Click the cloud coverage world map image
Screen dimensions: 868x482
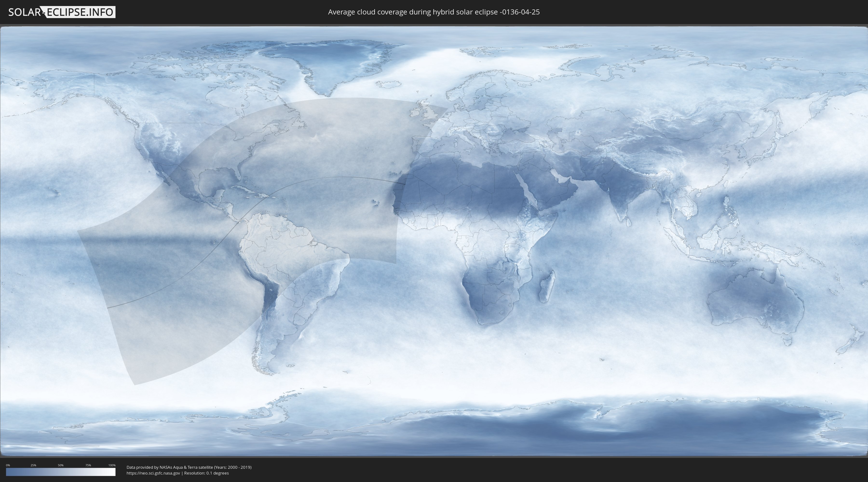(434, 241)
